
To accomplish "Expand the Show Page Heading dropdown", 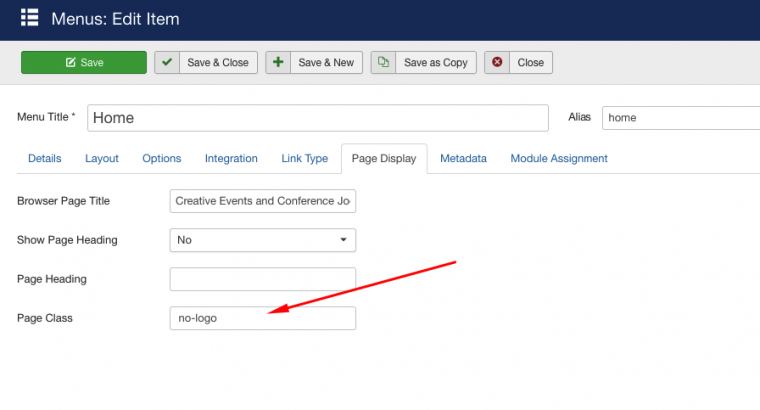I will pos(263,240).
